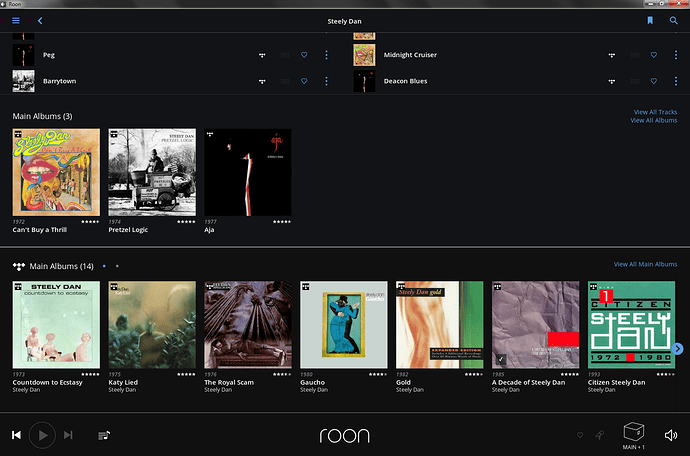The height and width of the screenshot is (456, 690).
Task: Open the search magnifier
Action: point(674,21)
